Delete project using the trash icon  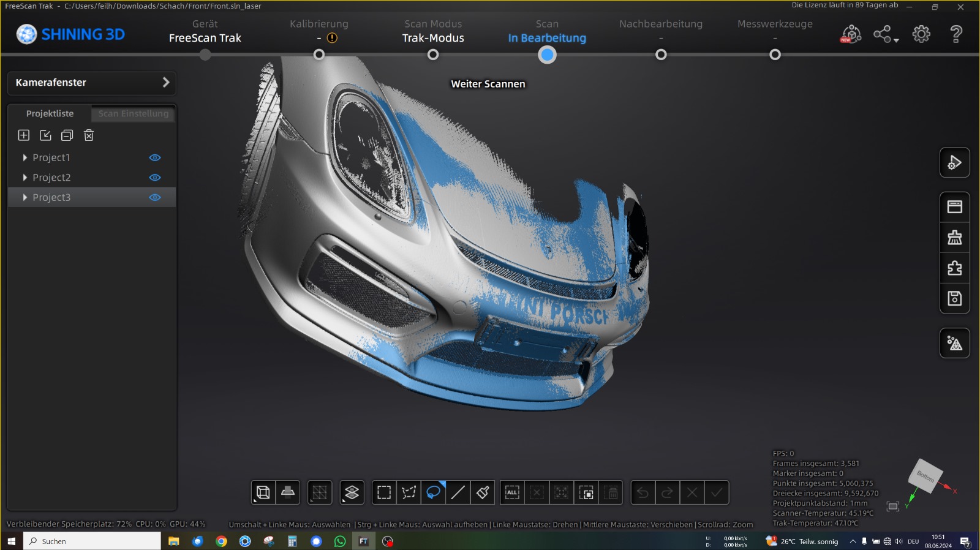click(x=89, y=135)
